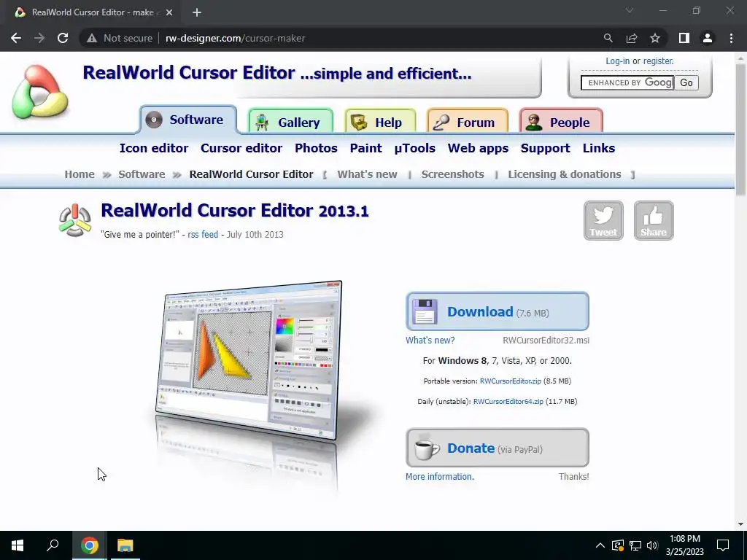Open Links in submenu

pos(599,148)
